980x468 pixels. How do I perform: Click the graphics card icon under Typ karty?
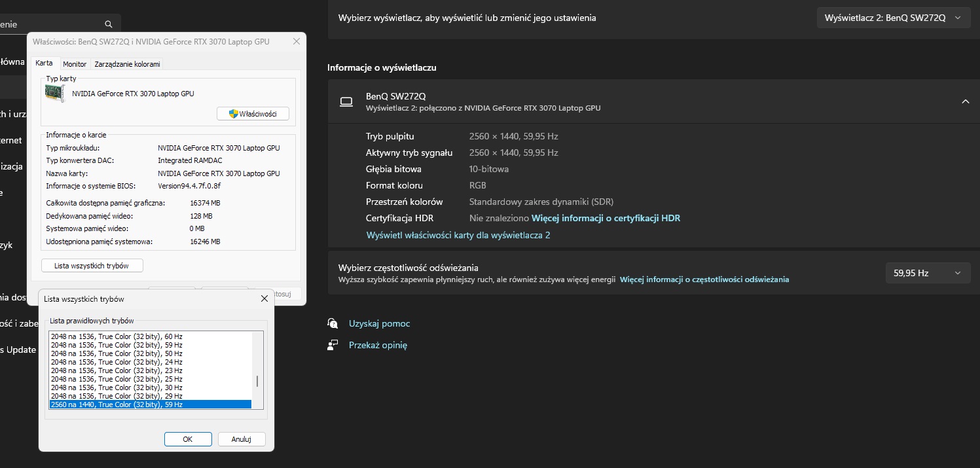[x=55, y=94]
